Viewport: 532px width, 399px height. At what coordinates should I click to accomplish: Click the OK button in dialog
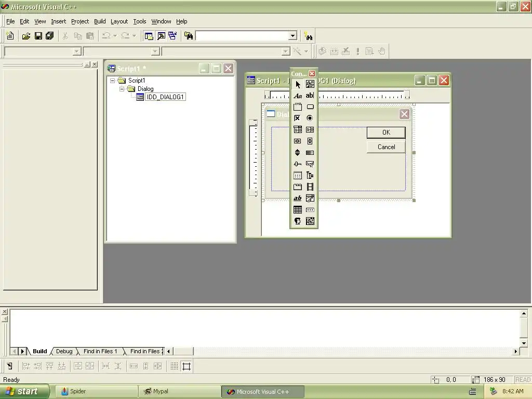tap(386, 132)
